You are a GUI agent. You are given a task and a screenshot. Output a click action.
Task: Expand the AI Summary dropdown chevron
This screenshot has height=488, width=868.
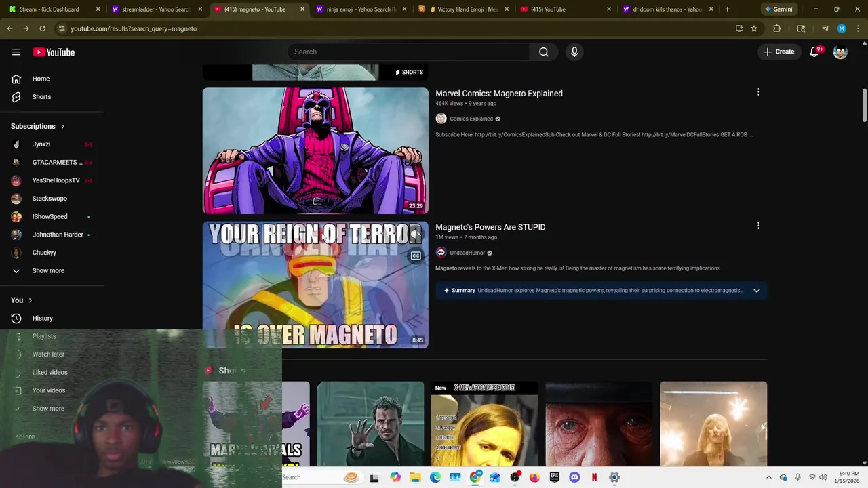click(757, 291)
